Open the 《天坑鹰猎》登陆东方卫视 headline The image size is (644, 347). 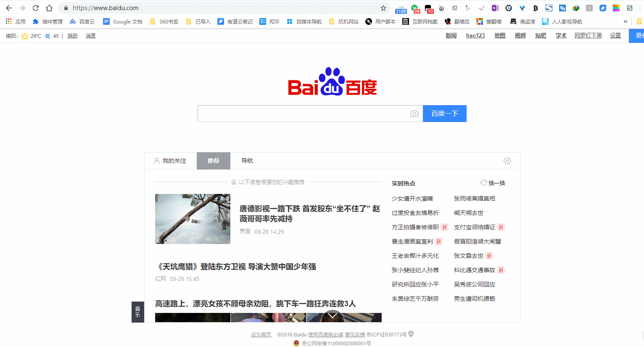tap(235, 267)
